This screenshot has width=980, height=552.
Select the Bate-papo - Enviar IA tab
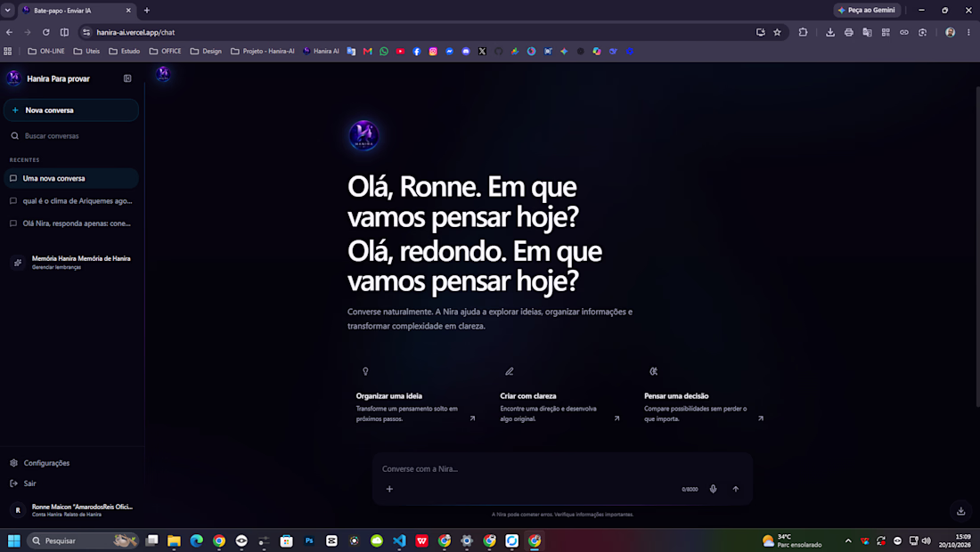tap(77, 11)
